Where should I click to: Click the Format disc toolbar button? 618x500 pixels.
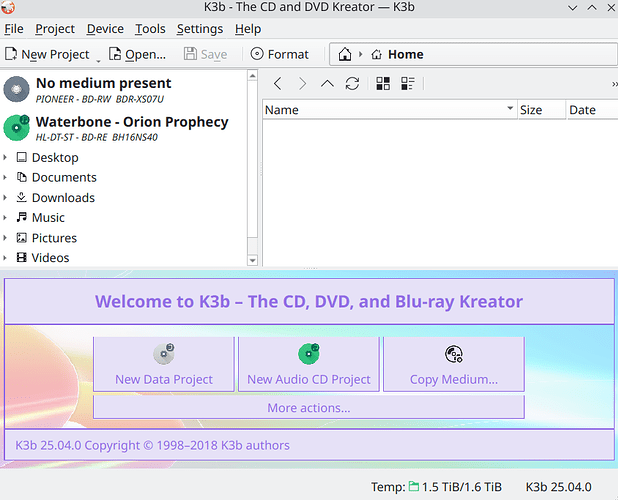tap(279, 54)
